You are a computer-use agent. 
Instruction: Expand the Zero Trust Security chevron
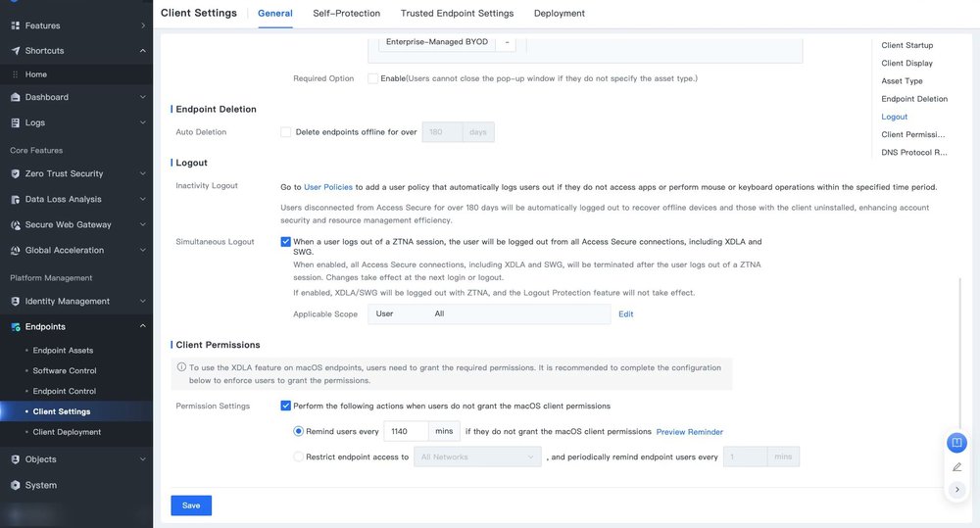coord(142,173)
